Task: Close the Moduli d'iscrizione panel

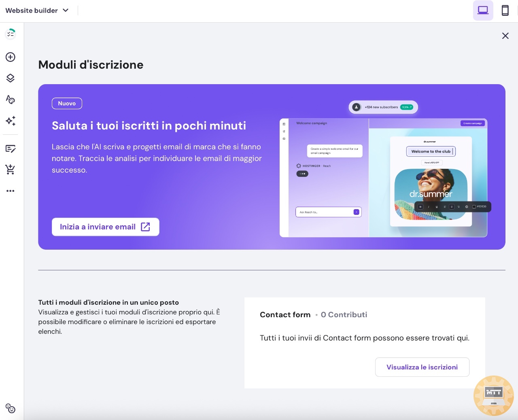Action: [505, 36]
